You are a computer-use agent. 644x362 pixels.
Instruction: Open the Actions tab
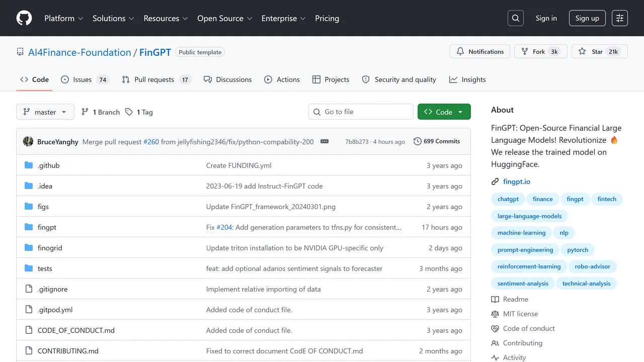click(x=282, y=79)
